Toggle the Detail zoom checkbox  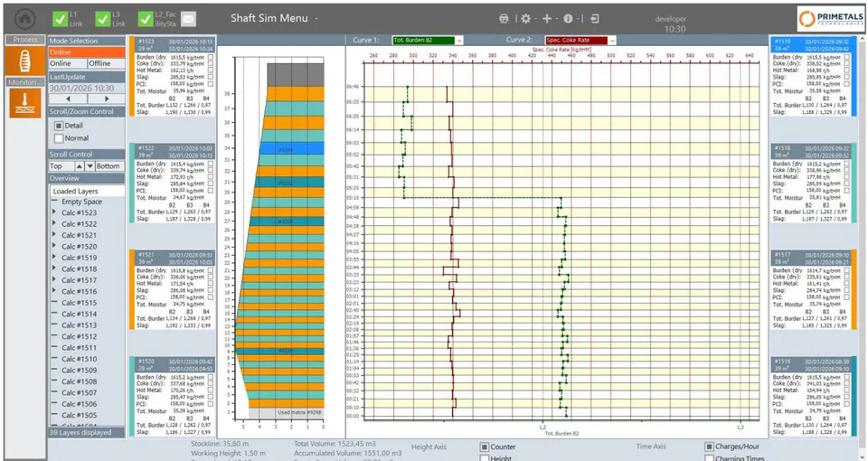[x=59, y=126]
